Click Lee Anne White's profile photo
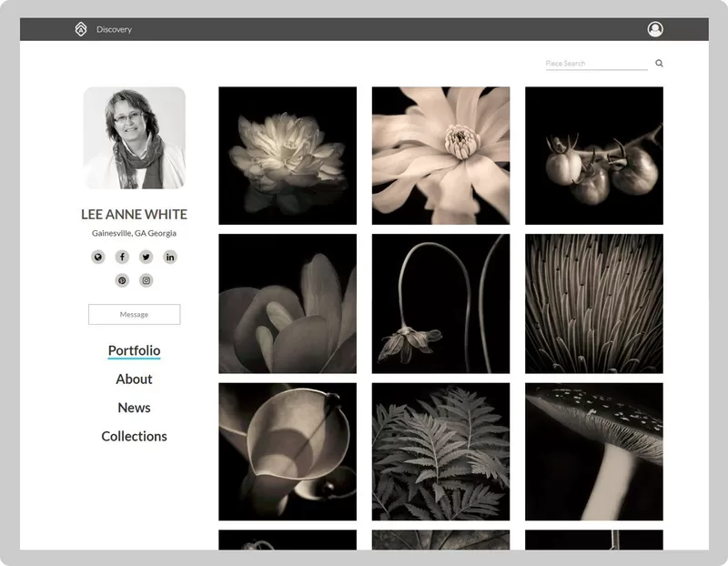Screen dimensions: 728x566 tap(134, 138)
